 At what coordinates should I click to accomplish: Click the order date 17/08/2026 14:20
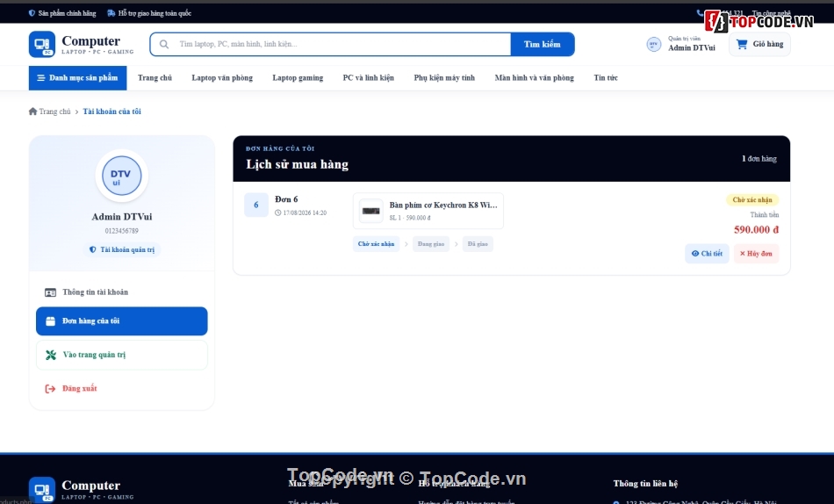tap(305, 212)
